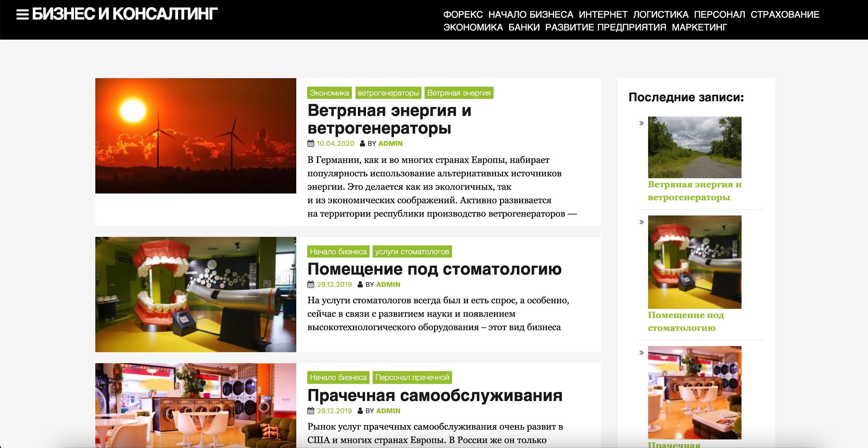The height and width of the screenshot is (448, 868).
Task: Open the hamburger menu icon
Action: tap(22, 15)
